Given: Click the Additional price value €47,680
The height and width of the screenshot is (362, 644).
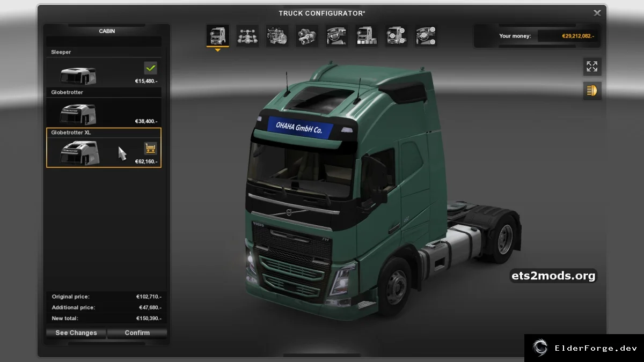Looking at the screenshot, I should pos(150,307).
